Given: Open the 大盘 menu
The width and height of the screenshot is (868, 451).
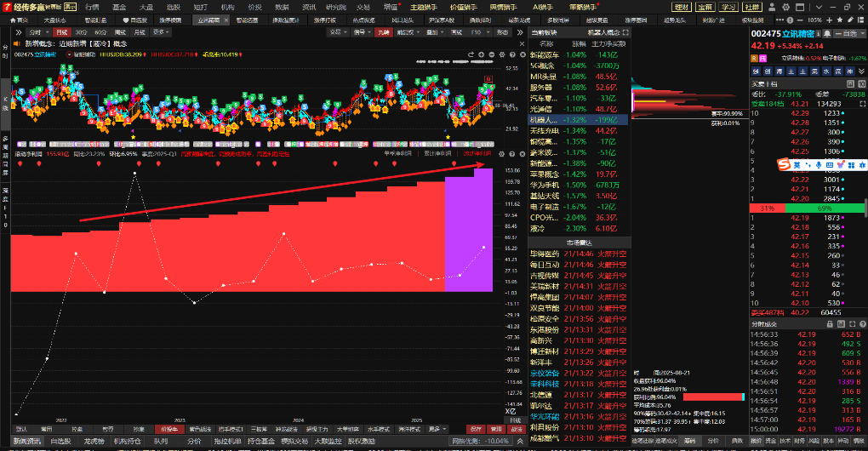Looking at the screenshot, I should click(x=146, y=7).
